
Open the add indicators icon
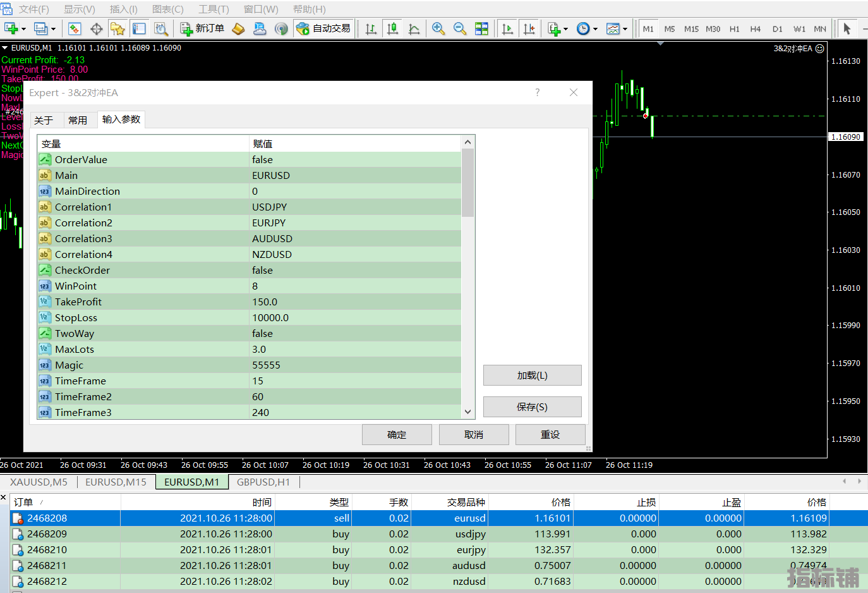point(554,28)
